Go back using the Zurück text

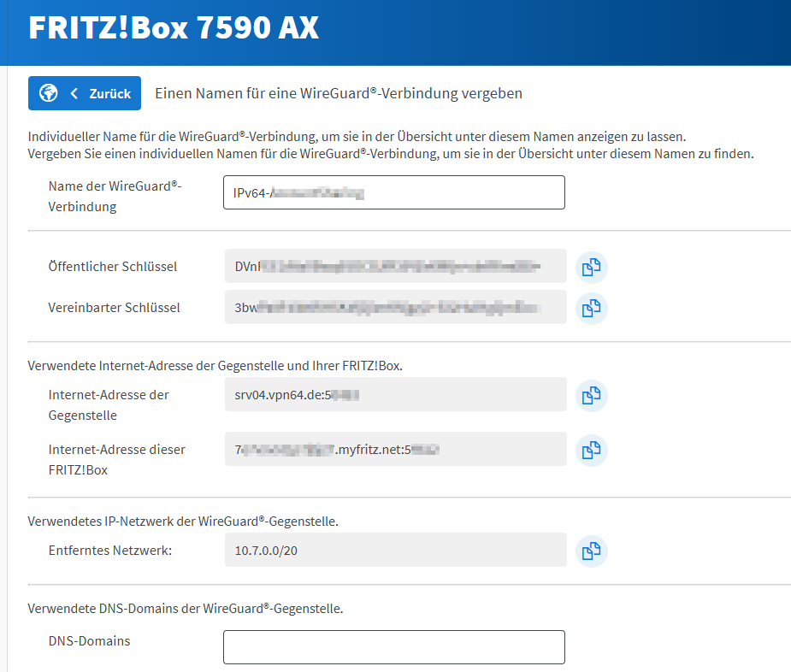tap(109, 93)
